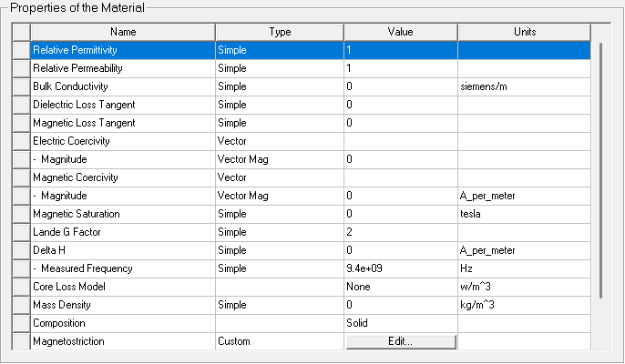Select the Magnetostriction row name
Viewport: 625px width, 364px height.
pos(123,341)
